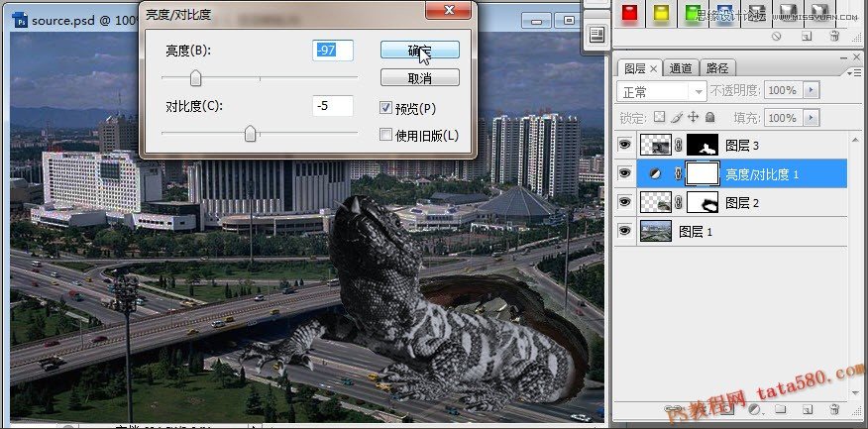Confirm with the 确定 button
Screen dimensions: 868x429
click(419, 50)
